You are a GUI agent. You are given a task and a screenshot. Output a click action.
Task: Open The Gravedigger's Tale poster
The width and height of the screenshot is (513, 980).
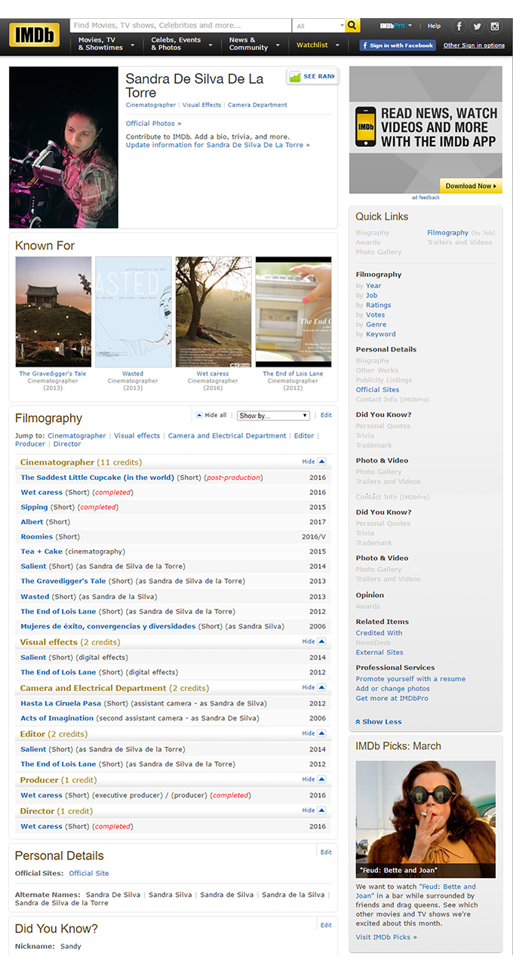tap(54, 312)
